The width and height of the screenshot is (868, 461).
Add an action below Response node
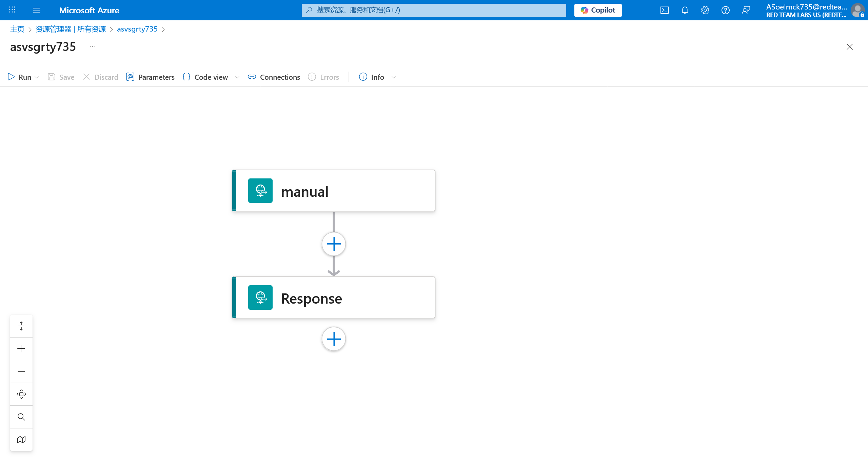[x=334, y=339]
